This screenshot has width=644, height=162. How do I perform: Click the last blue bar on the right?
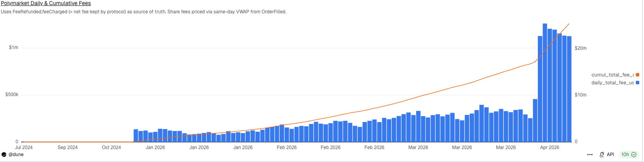(569, 89)
